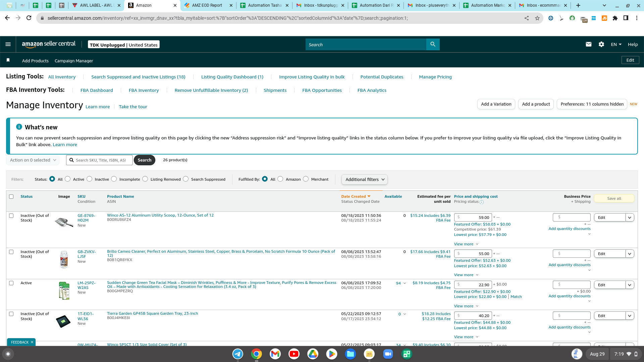Screen dimensions: 644x362
Task: Select checkbox for Winco AS-12 Scoop row
Action: [11, 216]
